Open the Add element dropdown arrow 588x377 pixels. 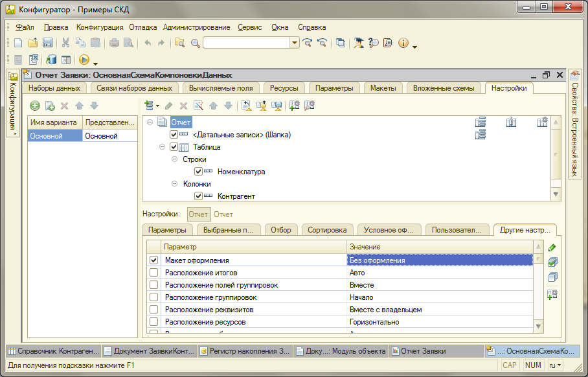click(x=158, y=106)
